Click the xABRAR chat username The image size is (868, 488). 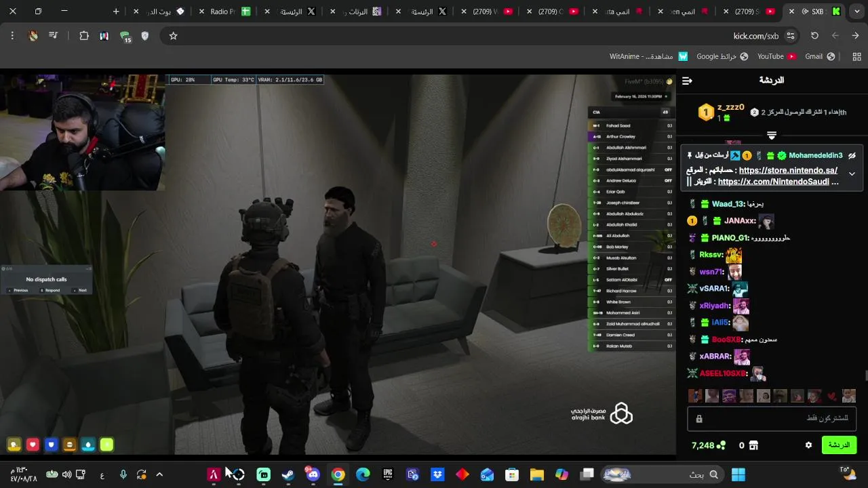coord(715,357)
